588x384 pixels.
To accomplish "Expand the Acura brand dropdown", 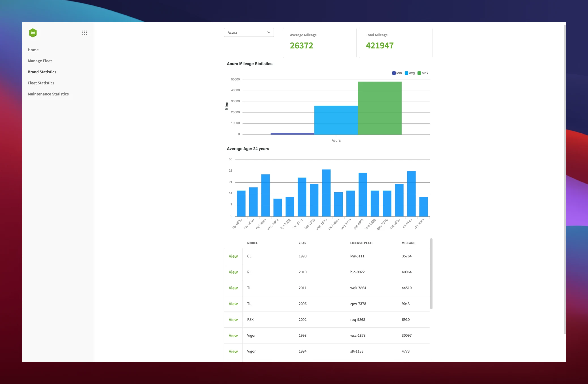I will [x=249, y=32].
